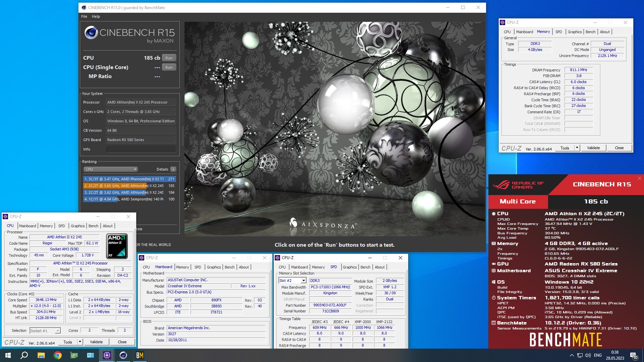The width and height of the screenshot is (644, 362).
Task: Click Validate in Memory CPU-Z window
Action: (593, 148)
